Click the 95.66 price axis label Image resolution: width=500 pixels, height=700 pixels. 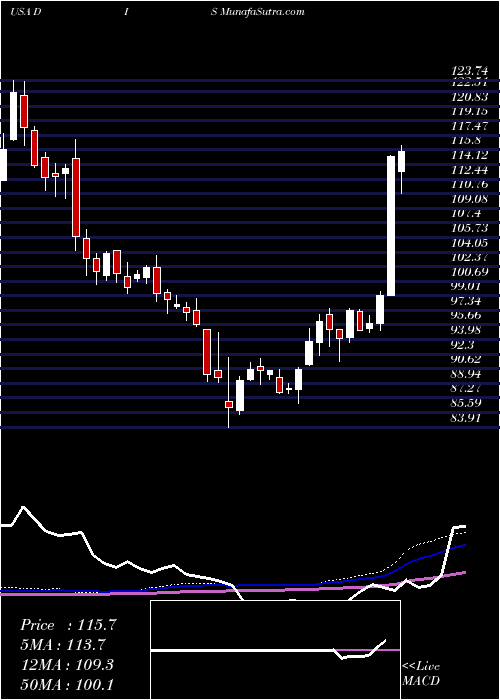pos(467,316)
